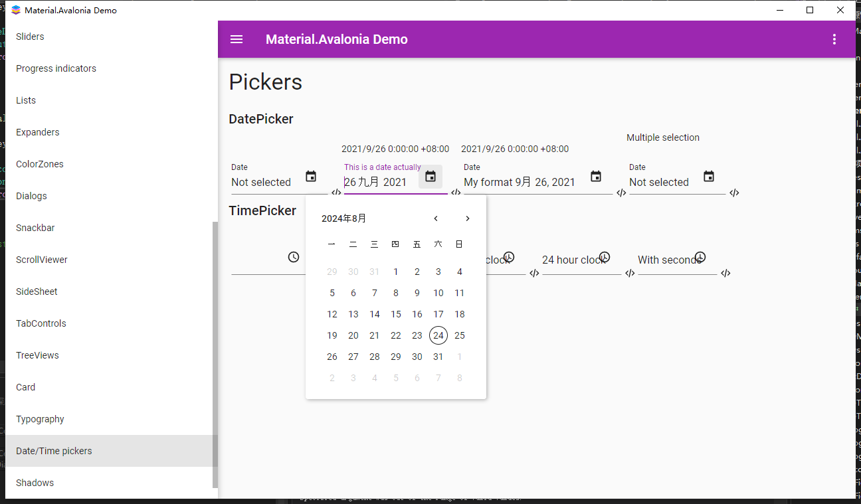Open calendar for Multiple selection date picker
This screenshot has width=861, height=504.
[709, 177]
